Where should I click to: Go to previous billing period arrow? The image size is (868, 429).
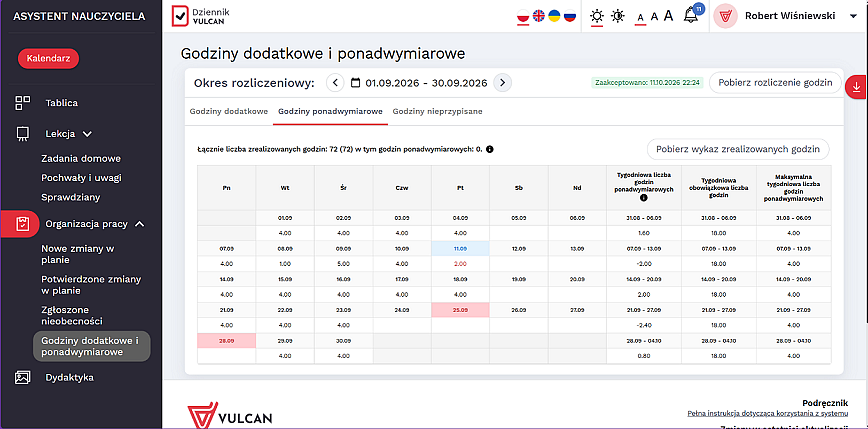click(x=335, y=83)
